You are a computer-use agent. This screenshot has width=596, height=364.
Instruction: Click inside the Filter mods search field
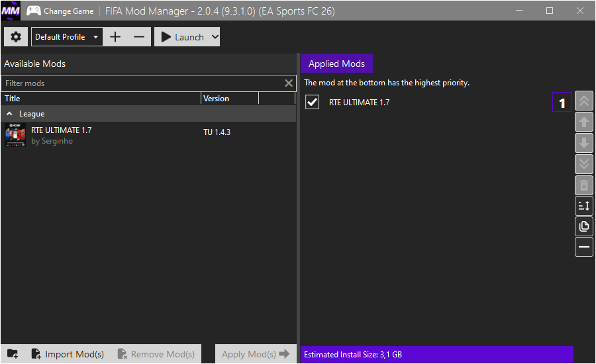(142, 83)
